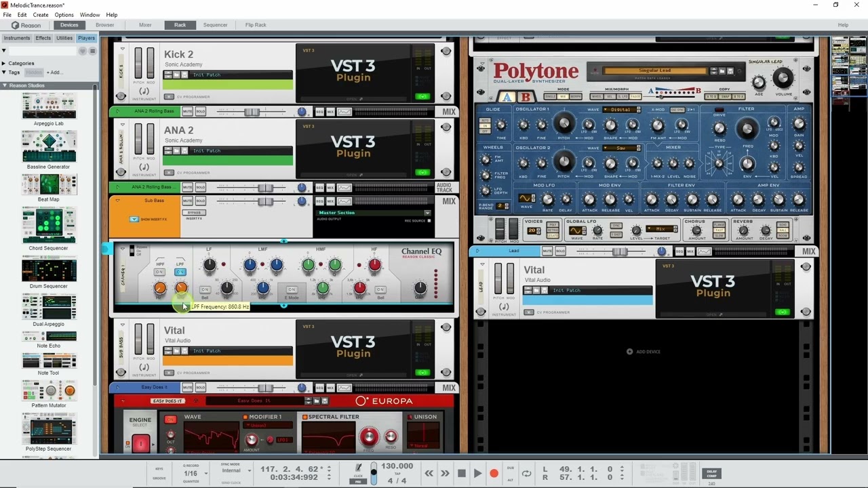
Task: Click the Fast Forward button in transport
Action: click(445, 473)
